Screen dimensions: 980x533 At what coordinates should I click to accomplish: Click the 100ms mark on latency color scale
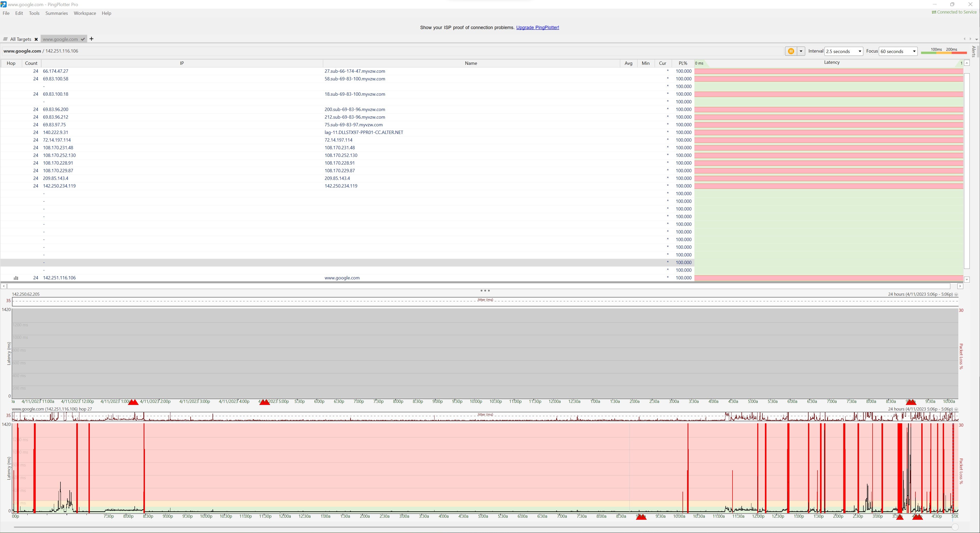(x=936, y=49)
